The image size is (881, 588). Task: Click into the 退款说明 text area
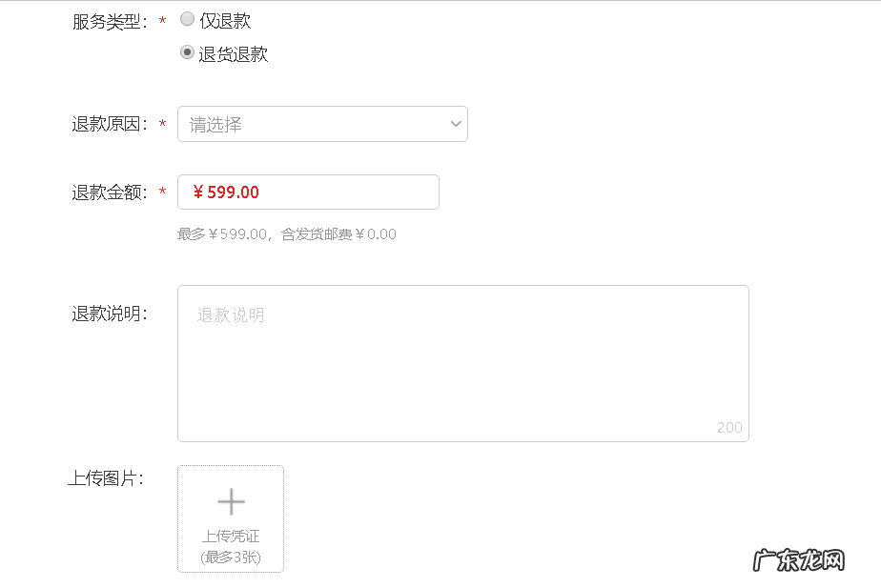click(462, 362)
